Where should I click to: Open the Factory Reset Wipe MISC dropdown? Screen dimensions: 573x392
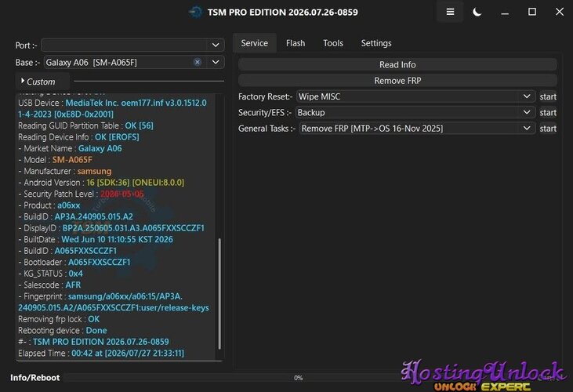coord(416,96)
